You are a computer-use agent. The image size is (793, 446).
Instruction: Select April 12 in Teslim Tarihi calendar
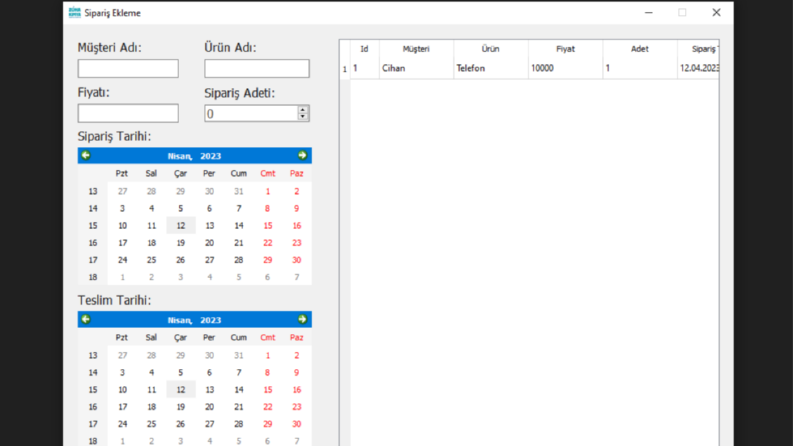tap(181, 390)
